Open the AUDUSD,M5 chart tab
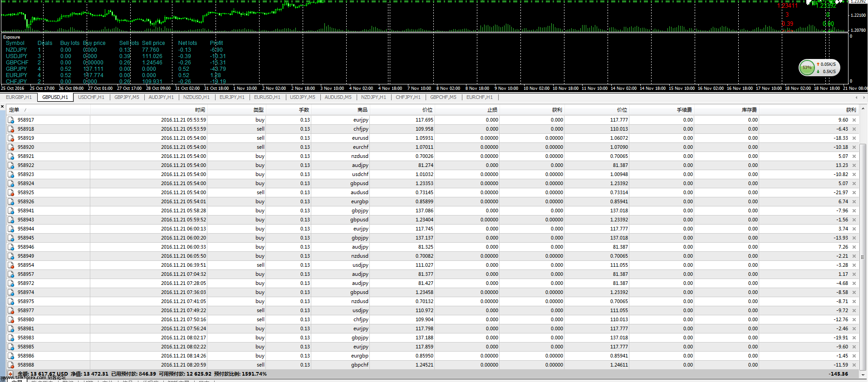This screenshot has width=868, height=382. [338, 98]
